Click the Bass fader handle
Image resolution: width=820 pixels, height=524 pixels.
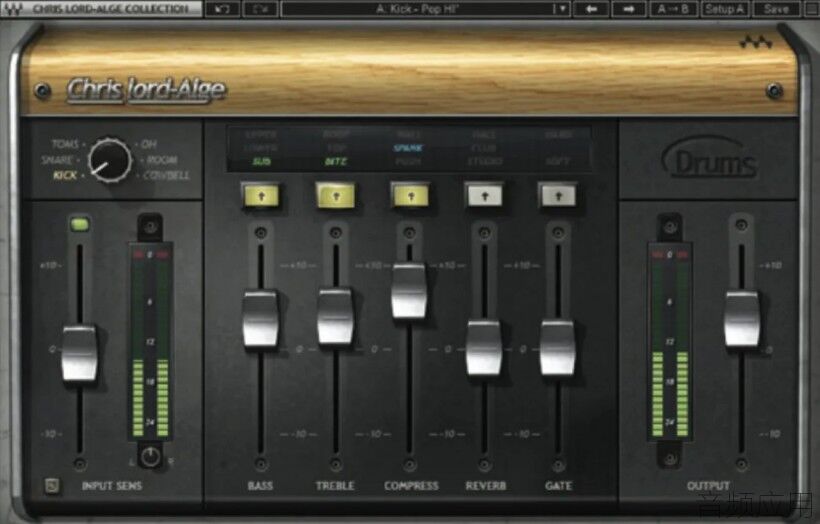(260, 319)
